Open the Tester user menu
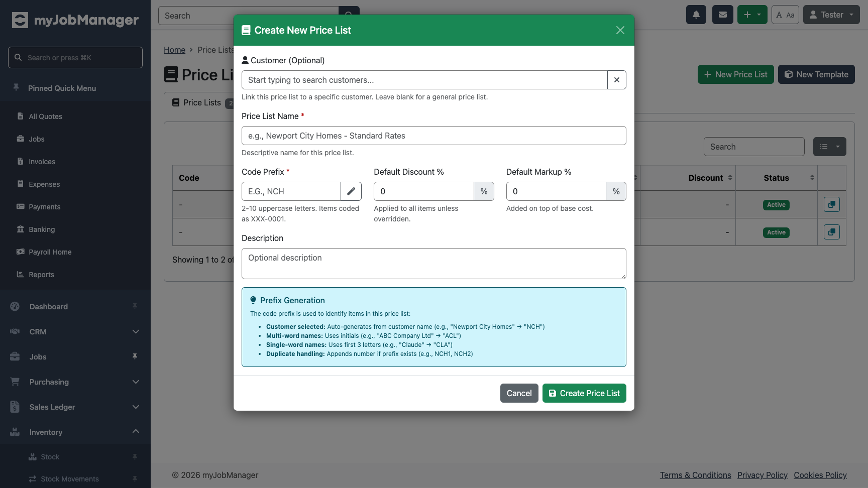The height and width of the screenshot is (488, 868). 831,15
